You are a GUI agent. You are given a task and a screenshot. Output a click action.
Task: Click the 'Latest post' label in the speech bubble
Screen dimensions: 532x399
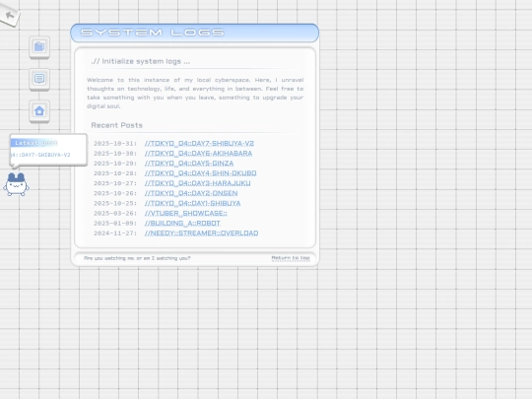[36, 143]
